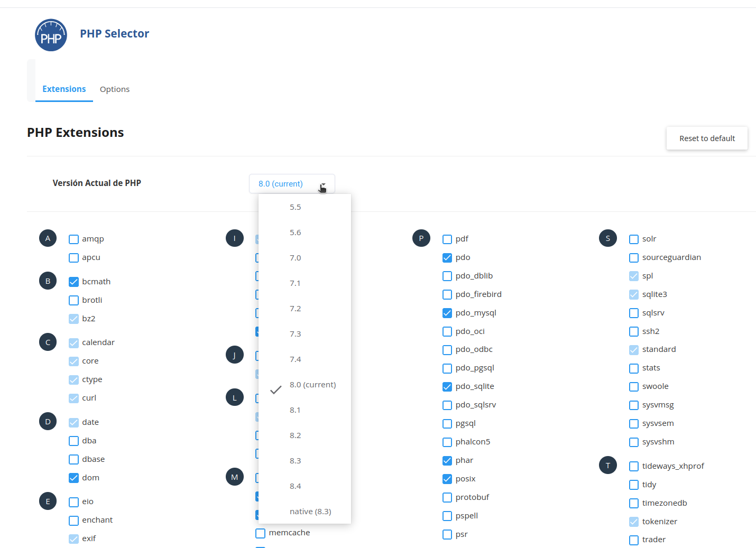Check the sourceguardian extension
The width and height of the screenshot is (756, 548).
tap(634, 258)
